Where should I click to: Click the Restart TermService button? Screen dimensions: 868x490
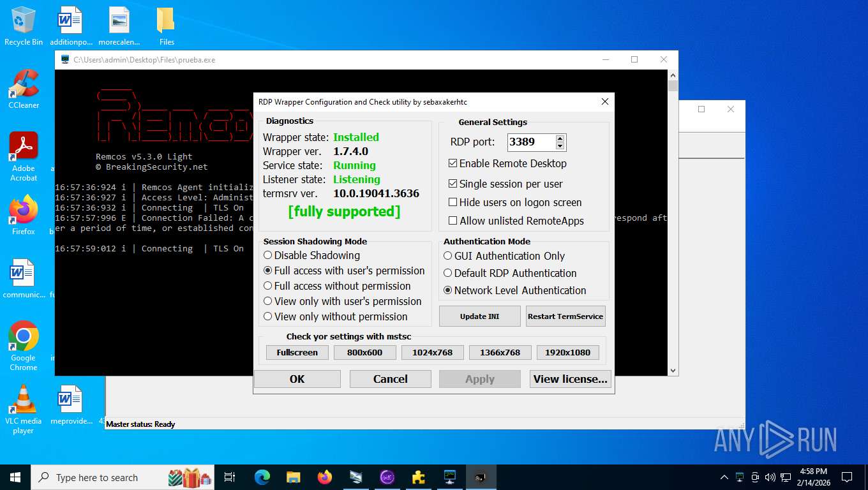click(x=565, y=316)
